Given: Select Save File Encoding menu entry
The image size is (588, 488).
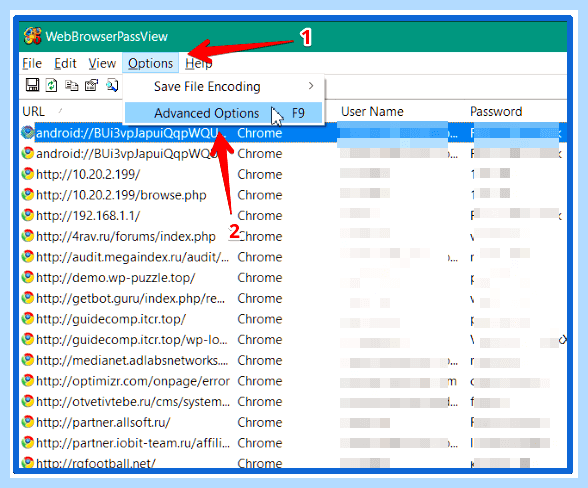Looking at the screenshot, I should [x=224, y=86].
